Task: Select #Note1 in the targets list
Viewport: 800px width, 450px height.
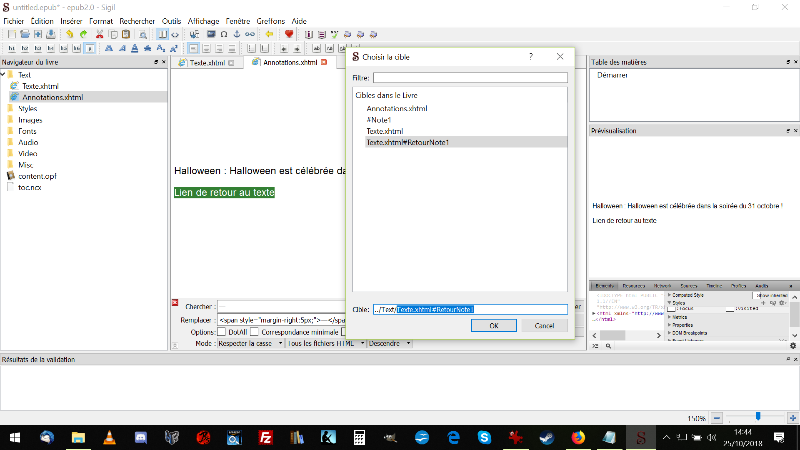Action: (x=380, y=119)
